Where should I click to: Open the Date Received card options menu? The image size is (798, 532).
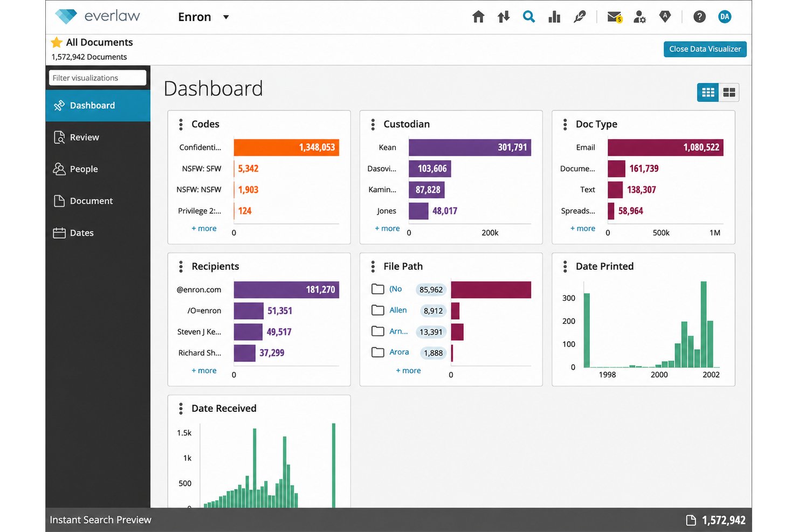[x=181, y=409]
